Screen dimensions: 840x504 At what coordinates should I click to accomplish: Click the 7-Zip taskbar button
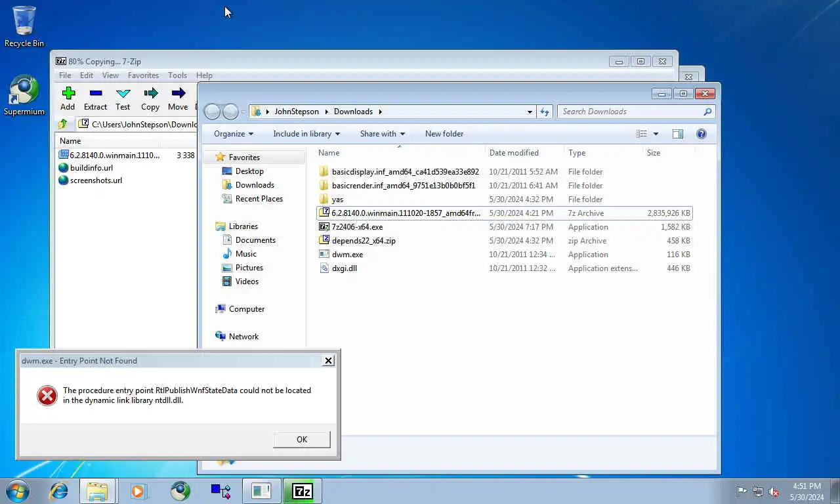(x=302, y=491)
